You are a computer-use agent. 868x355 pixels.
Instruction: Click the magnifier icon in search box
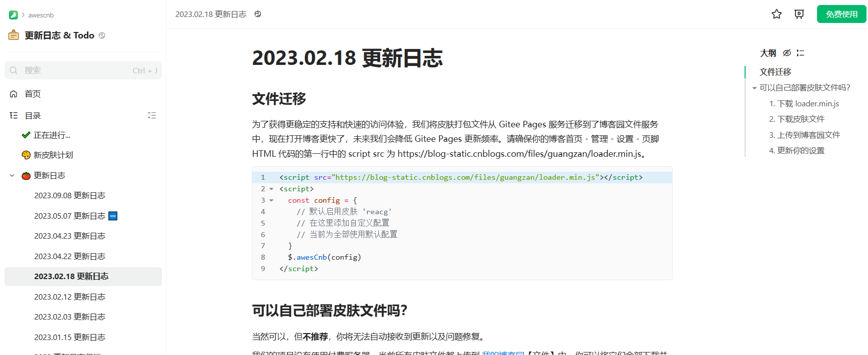(13, 70)
